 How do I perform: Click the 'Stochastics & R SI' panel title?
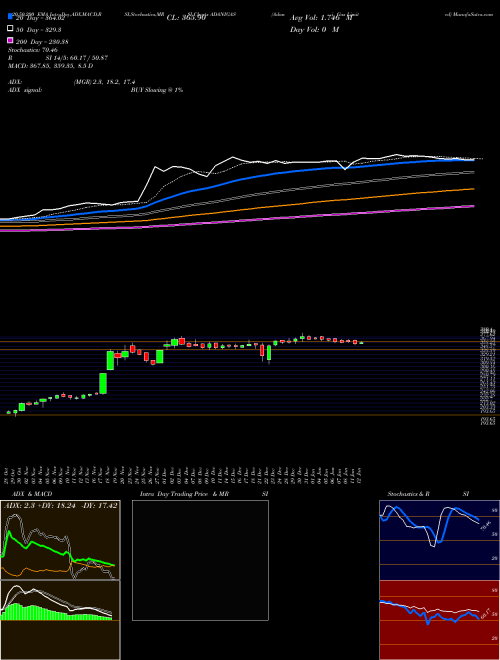tap(428, 494)
